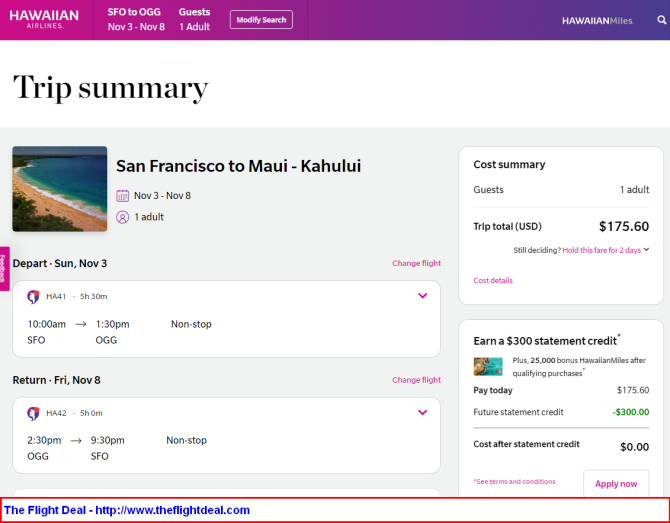Viewport: 670px width, 523px height.
Task: Click the Apply now button
Action: coord(616,484)
